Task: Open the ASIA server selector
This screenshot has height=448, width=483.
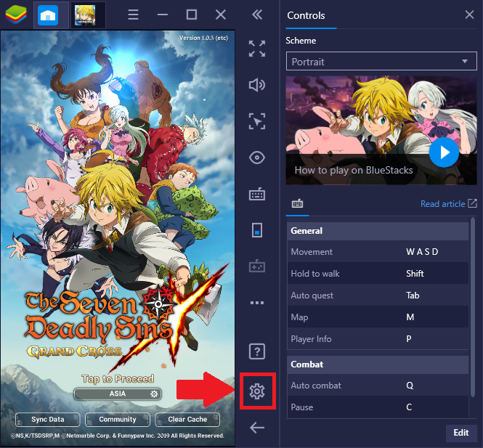Action: pos(118,394)
